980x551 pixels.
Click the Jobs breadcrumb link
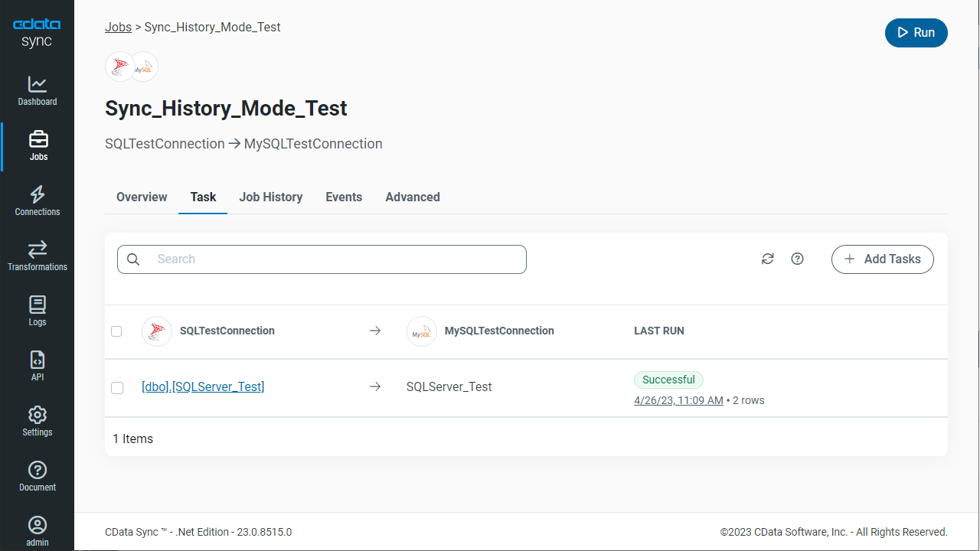tap(118, 27)
